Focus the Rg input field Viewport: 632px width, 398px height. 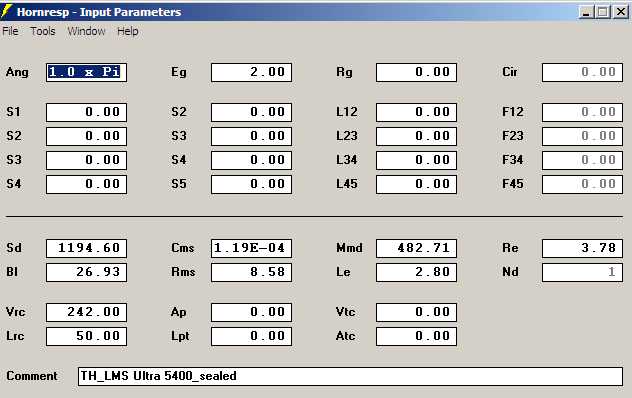(416, 73)
